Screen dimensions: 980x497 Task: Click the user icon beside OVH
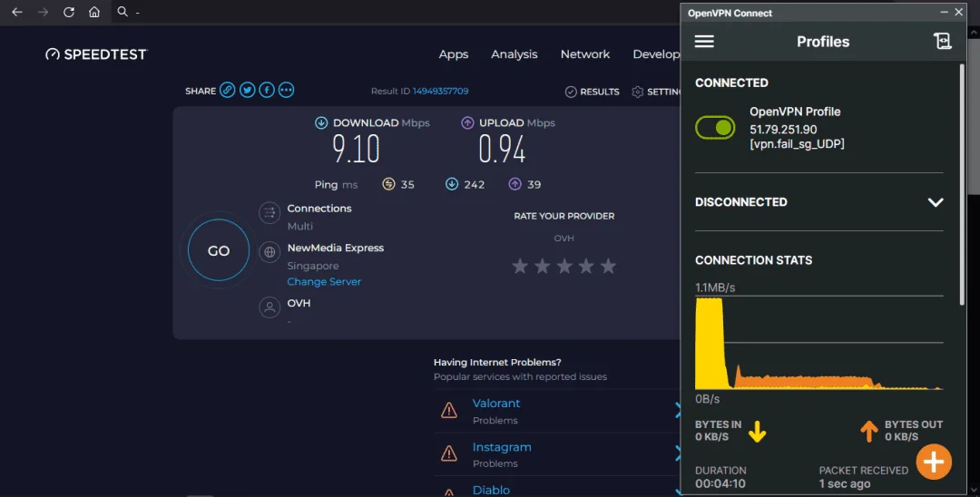(x=269, y=307)
